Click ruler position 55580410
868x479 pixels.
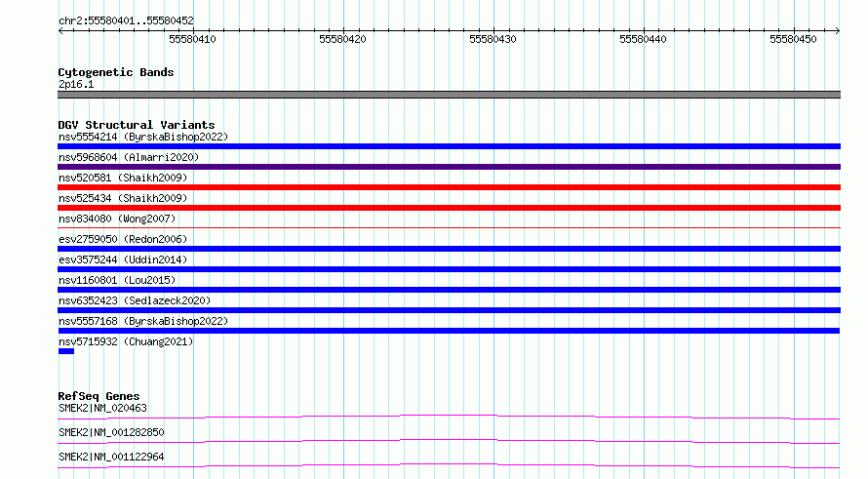click(193, 39)
